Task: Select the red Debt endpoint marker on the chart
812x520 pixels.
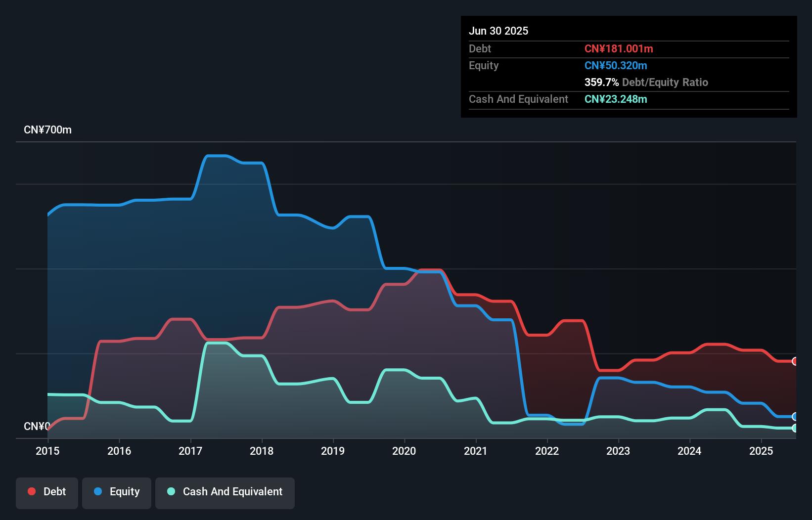Action: pyautogui.click(x=795, y=362)
